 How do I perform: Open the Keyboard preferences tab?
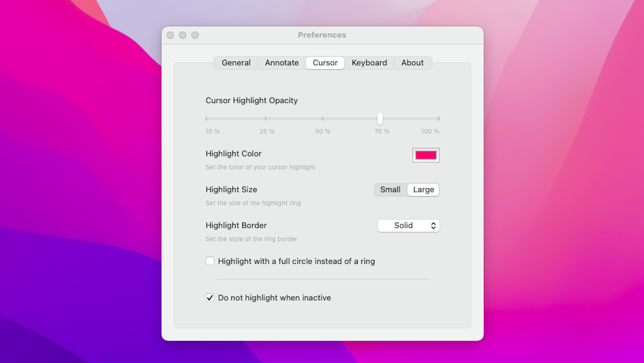tap(369, 62)
